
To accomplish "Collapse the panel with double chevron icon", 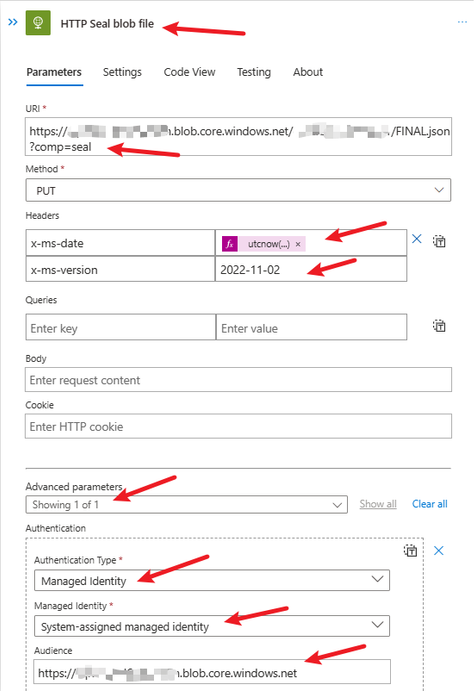I will coord(13,22).
